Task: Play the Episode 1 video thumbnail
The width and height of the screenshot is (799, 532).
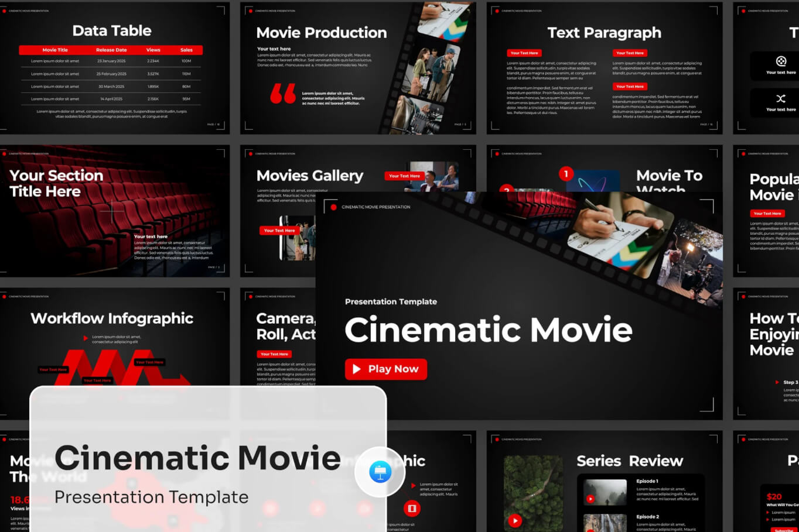Action: pos(590,499)
